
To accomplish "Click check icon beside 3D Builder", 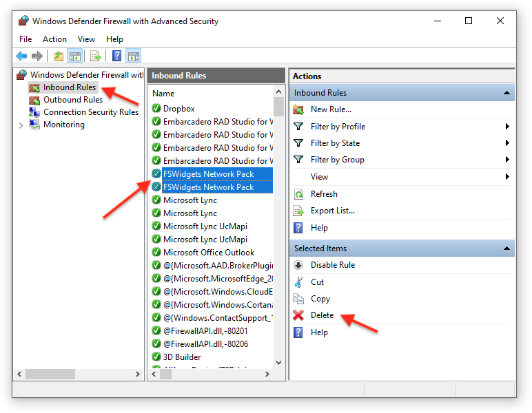I will pos(156,357).
